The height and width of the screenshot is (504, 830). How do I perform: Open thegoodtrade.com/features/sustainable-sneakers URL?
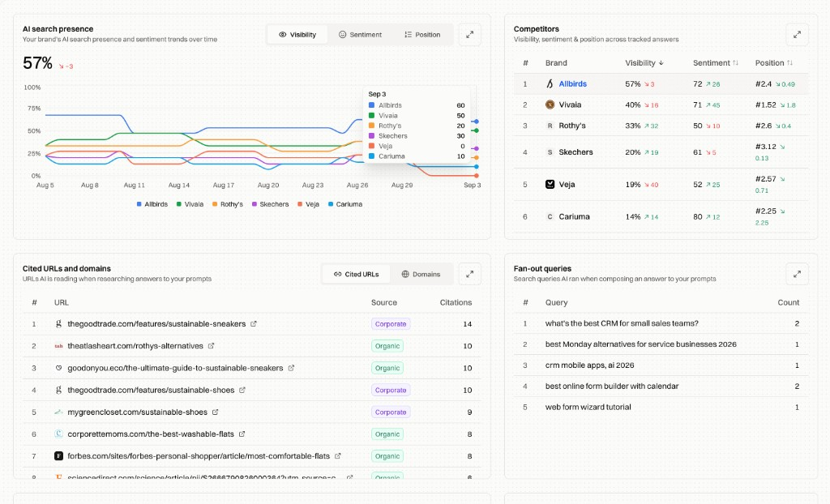156,324
